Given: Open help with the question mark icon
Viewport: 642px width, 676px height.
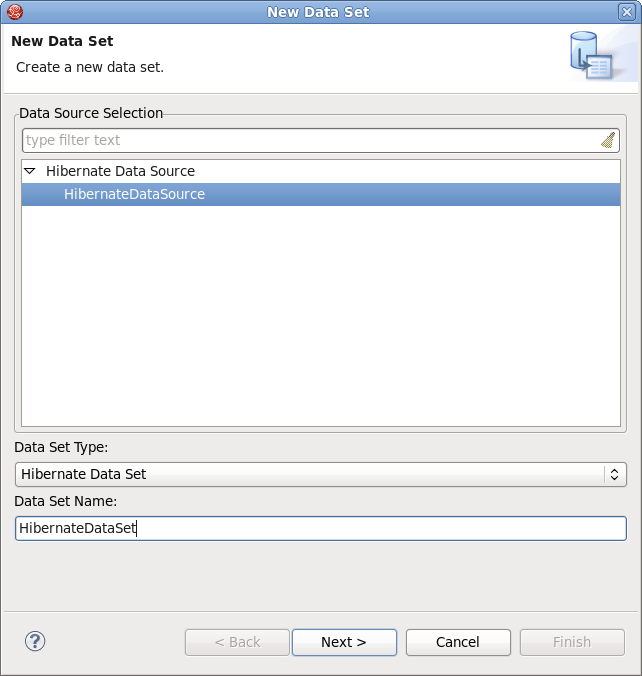Looking at the screenshot, I should pyautogui.click(x=35, y=641).
